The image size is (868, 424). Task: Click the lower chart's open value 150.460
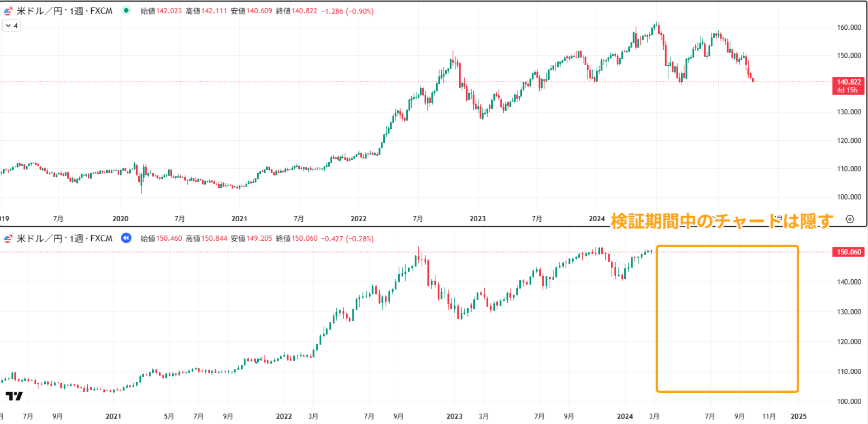169,238
